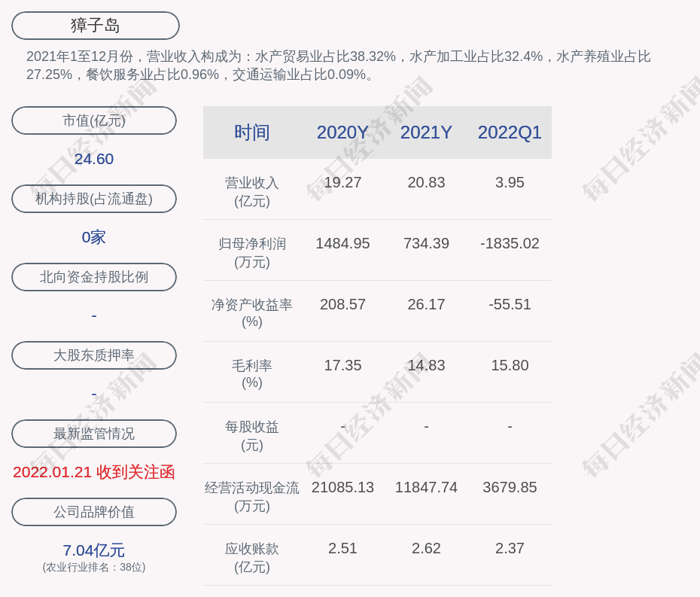This screenshot has width=700, height=597.
Task: Click the brand value 7.04亿元 link
Action: click(93, 550)
